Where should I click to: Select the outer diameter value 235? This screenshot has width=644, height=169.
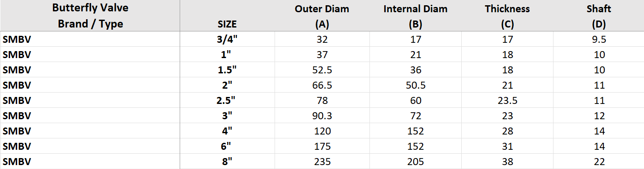point(322,162)
